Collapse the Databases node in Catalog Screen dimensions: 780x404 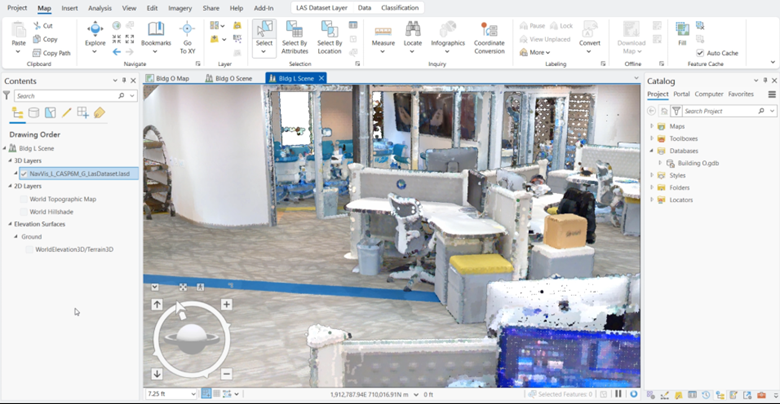[x=652, y=151]
